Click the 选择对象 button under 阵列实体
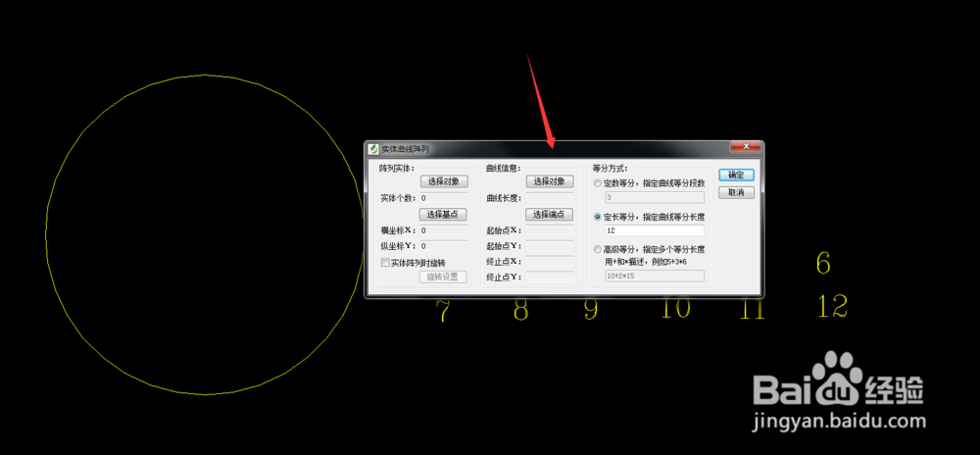The height and width of the screenshot is (455, 980). (444, 181)
